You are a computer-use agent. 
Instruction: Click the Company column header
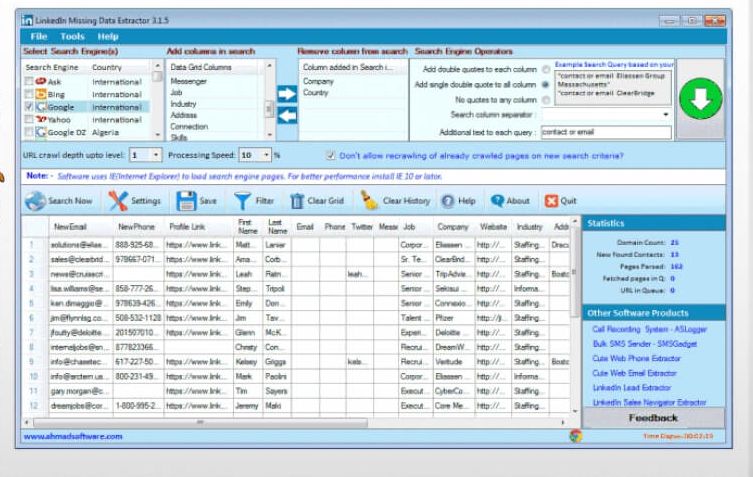coord(452,226)
